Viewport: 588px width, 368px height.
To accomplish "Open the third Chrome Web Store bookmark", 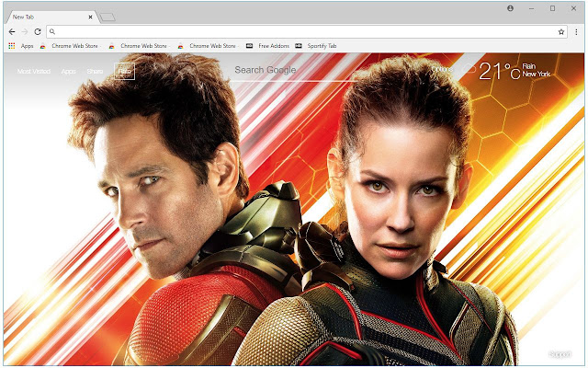I will coord(208,46).
